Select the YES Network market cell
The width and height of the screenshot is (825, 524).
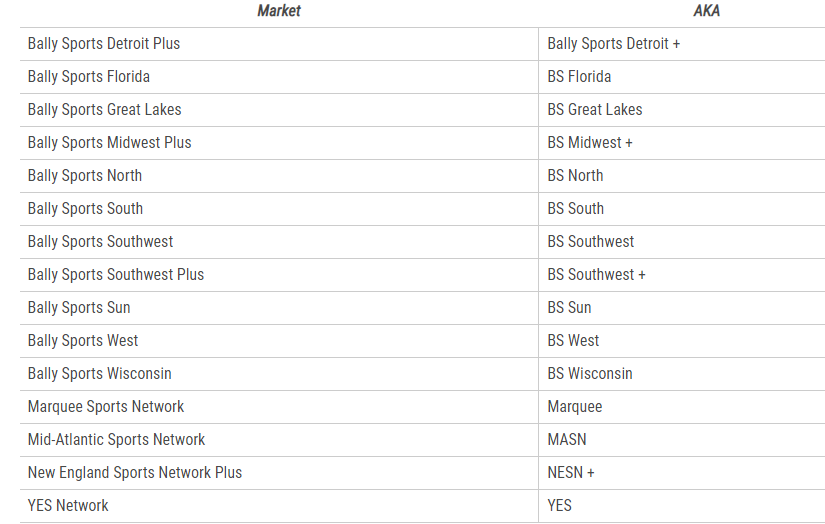(x=68, y=506)
